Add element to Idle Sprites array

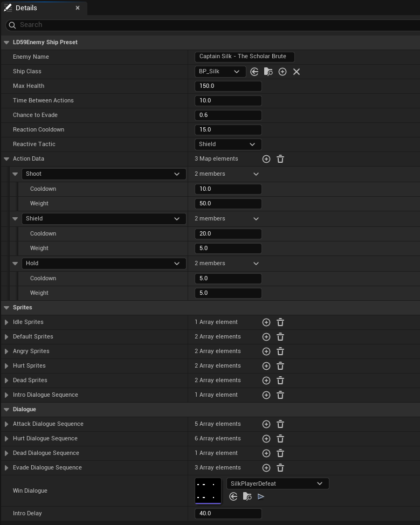pos(266,322)
